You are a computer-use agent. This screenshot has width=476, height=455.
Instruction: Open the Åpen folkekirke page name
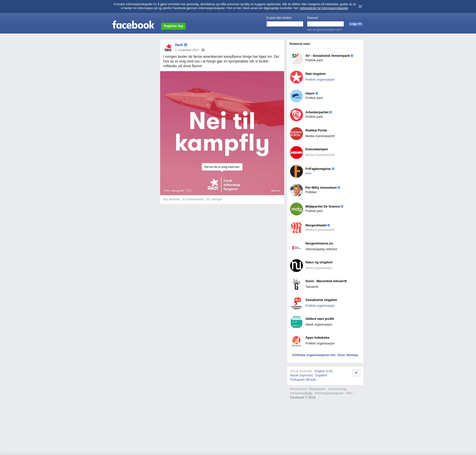(317, 338)
